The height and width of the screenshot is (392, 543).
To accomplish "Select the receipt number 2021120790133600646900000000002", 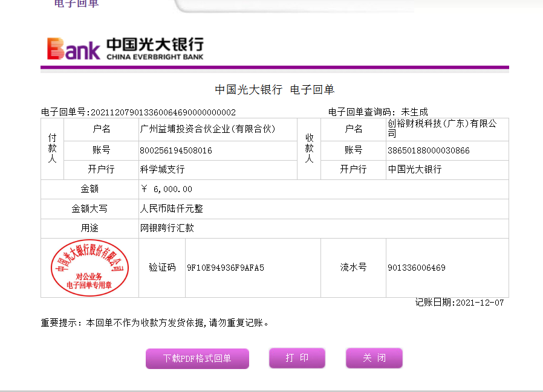I will 163,112.
